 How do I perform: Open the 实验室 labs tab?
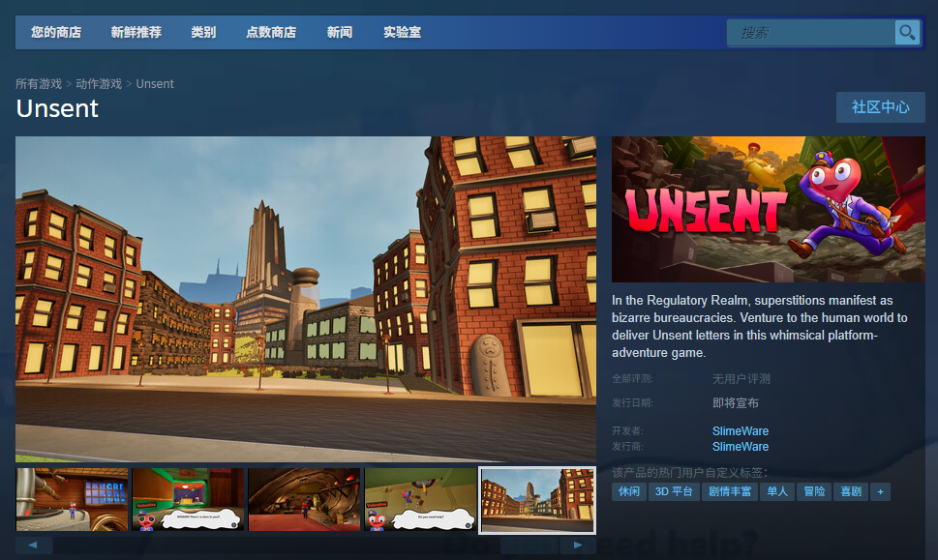[402, 32]
